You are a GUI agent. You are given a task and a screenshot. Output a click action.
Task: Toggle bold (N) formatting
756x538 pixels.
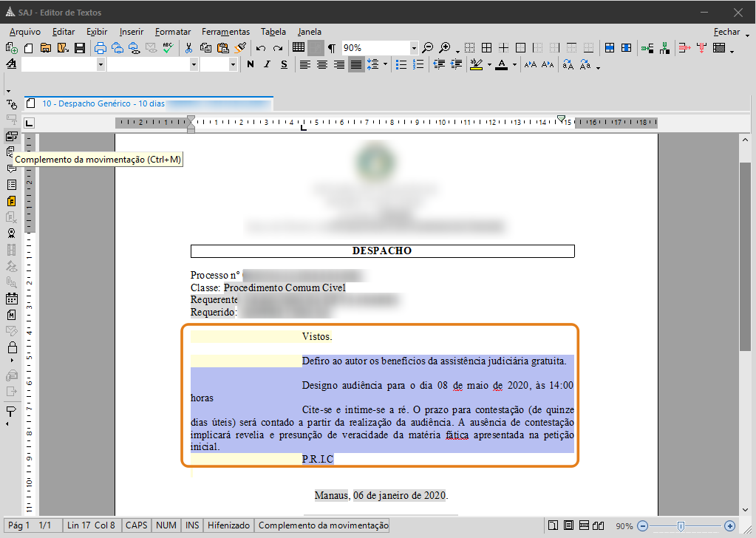pos(251,64)
